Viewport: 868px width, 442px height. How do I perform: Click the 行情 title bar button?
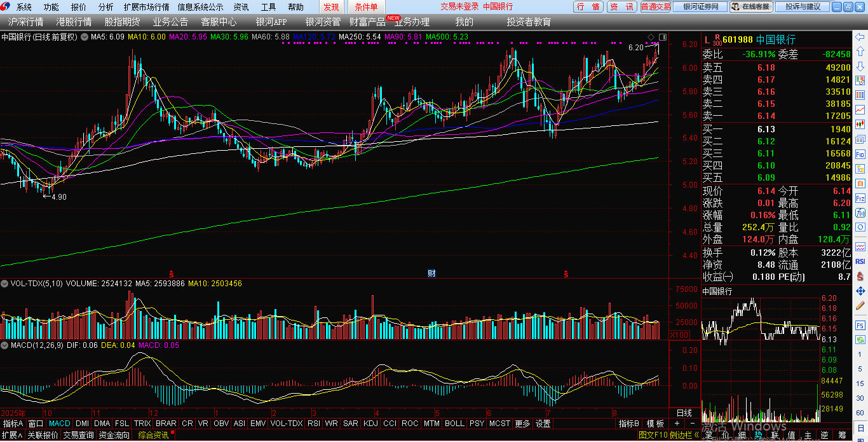point(588,7)
